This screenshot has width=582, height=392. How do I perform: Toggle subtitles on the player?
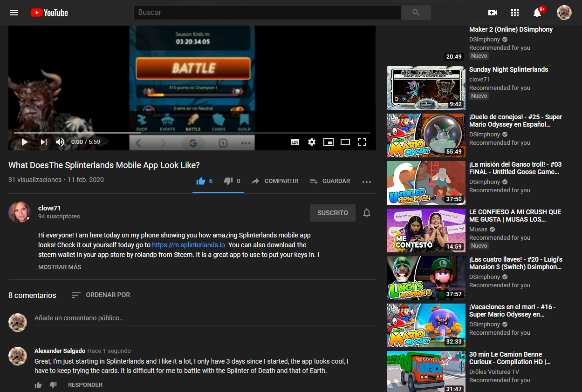pyautogui.click(x=295, y=142)
